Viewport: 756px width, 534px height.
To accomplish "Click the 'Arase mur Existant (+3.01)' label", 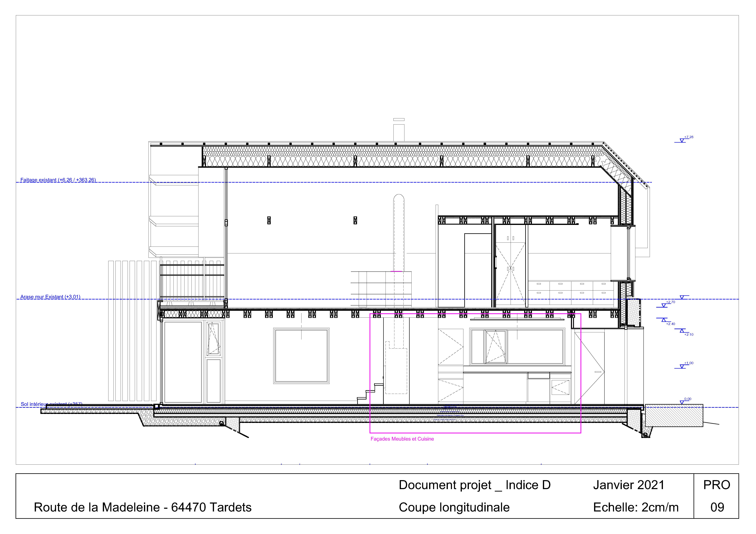I will [x=50, y=297].
